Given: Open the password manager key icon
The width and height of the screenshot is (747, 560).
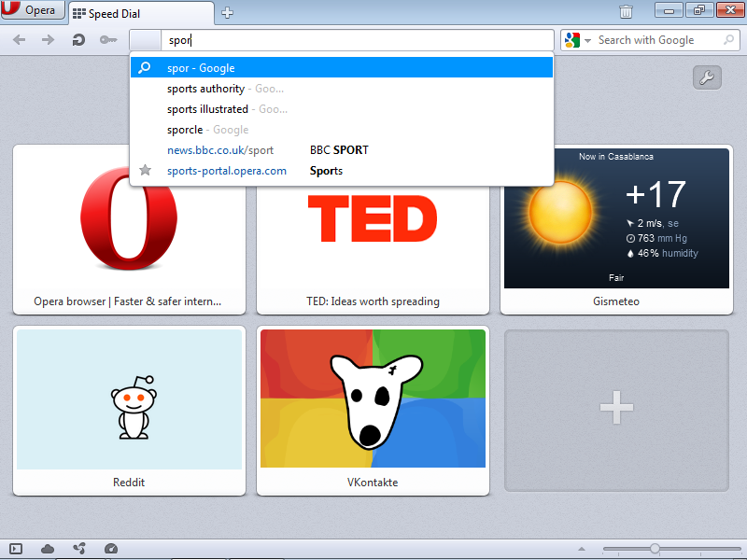Looking at the screenshot, I should pyautogui.click(x=108, y=39).
